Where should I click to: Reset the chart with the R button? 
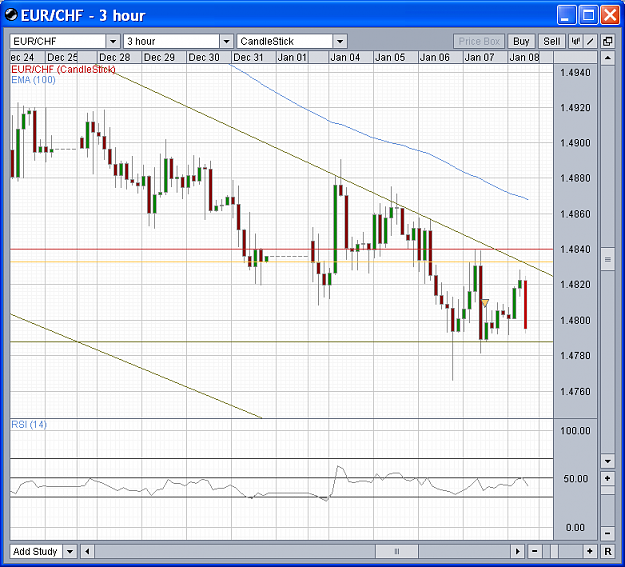(x=608, y=551)
